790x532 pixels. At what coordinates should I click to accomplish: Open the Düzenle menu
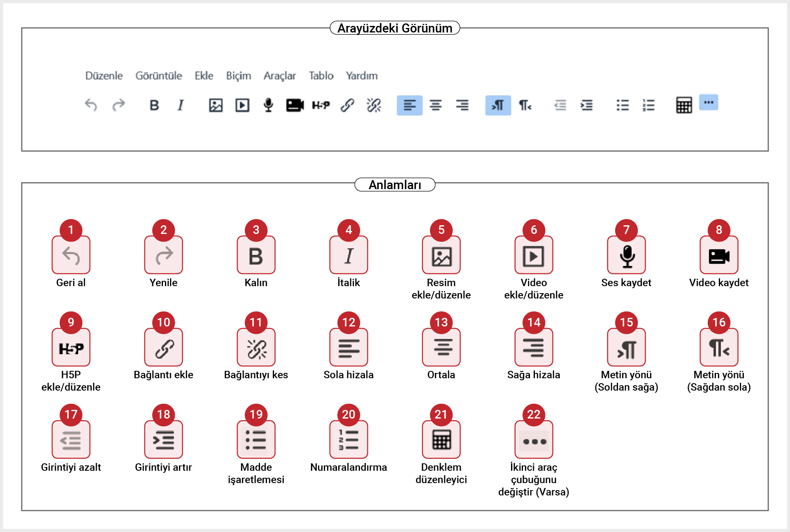point(104,76)
